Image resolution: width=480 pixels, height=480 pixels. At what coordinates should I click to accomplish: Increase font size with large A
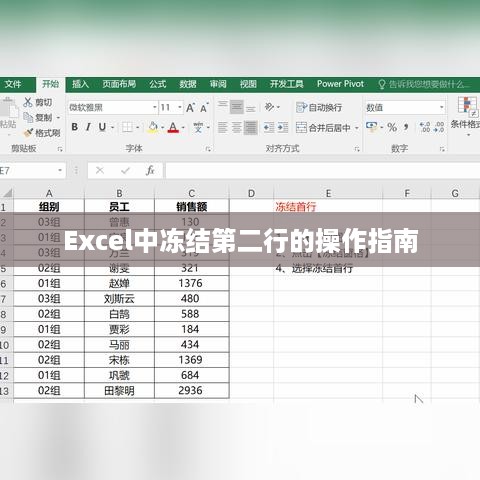190,108
